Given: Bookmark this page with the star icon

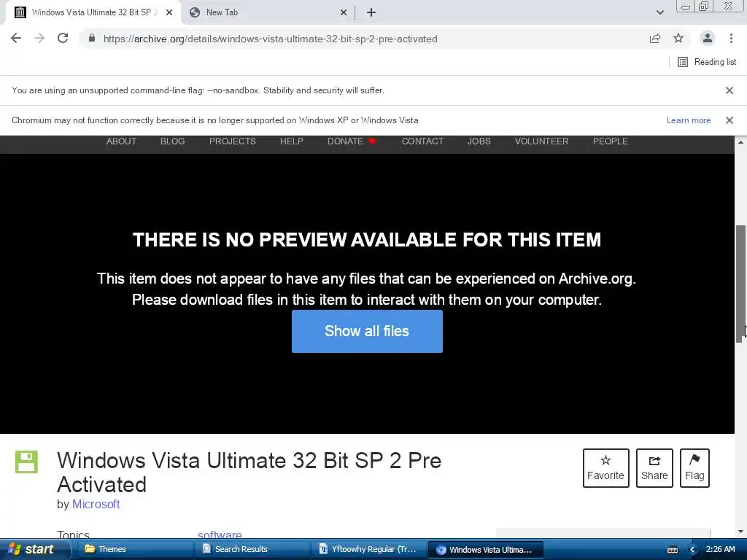Looking at the screenshot, I should (678, 39).
